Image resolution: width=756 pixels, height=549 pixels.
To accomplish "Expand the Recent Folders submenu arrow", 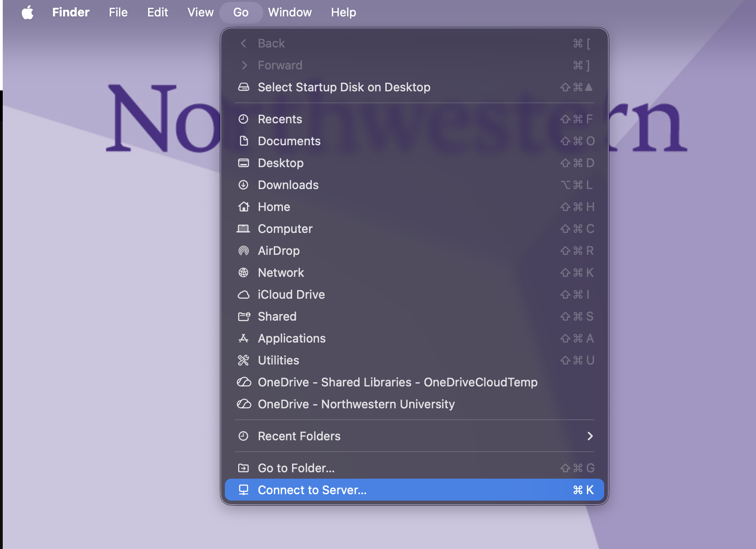I will click(590, 436).
